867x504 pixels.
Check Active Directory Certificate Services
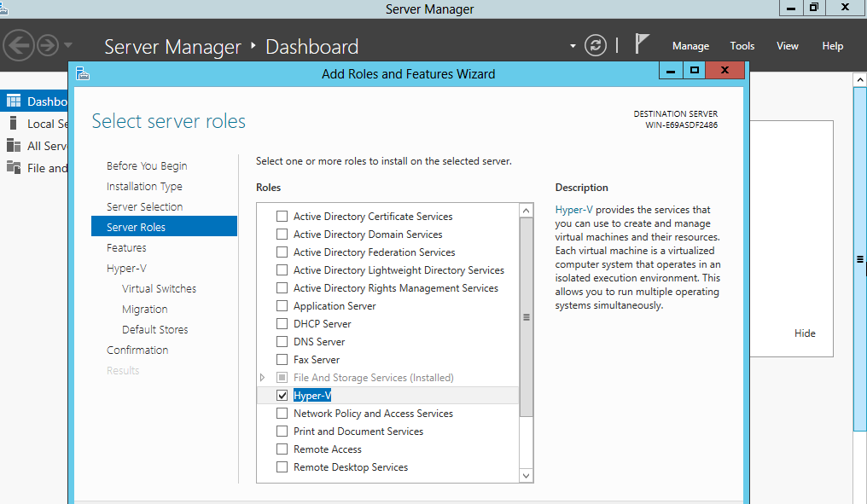[x=282, y=216]
